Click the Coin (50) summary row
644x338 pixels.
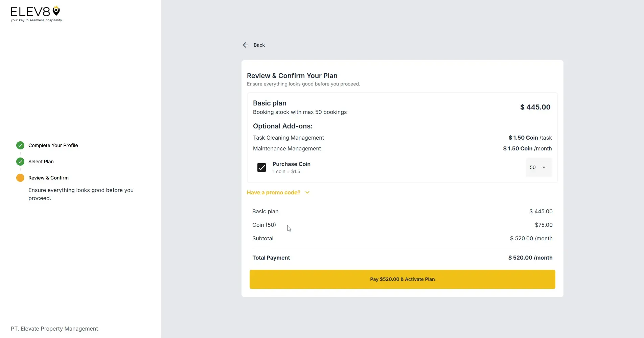coord(264,225)
